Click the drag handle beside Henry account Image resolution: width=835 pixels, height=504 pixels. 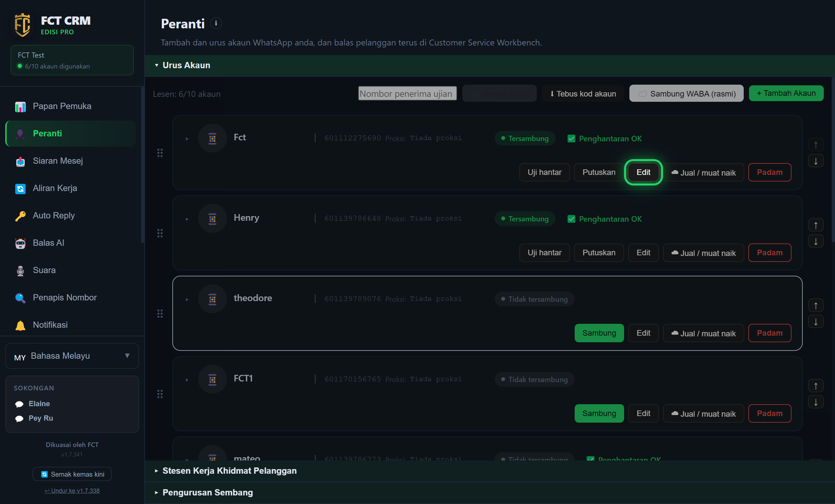click(160, 233)
